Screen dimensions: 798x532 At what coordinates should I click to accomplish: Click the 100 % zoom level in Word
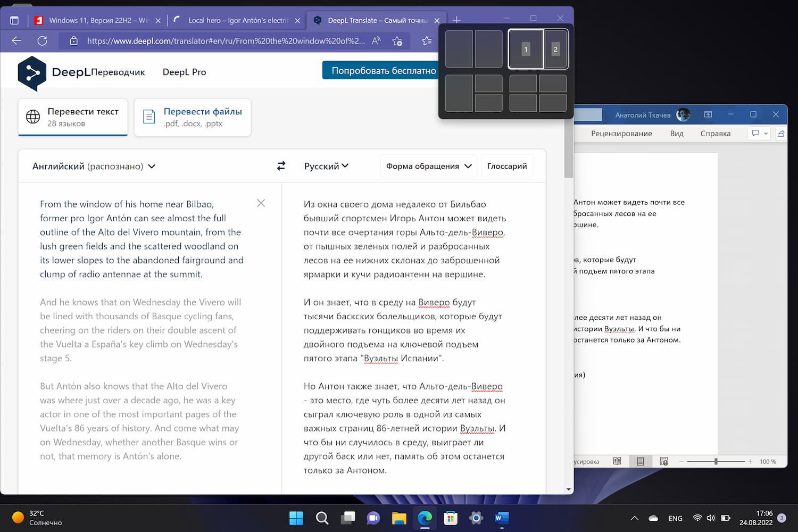(x=768, y=461)
